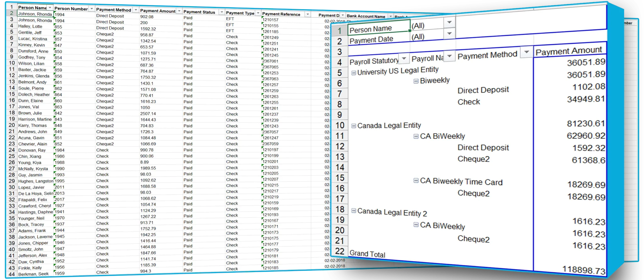
Task: Open the Person Name column filter arrow
Action: [50, 8]
